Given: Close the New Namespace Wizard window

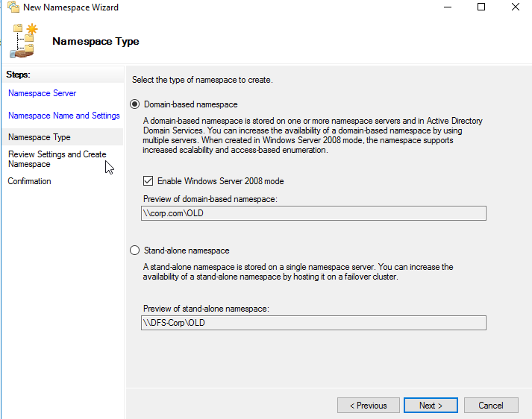Looking at the screenshot, I should click(x=516, y=7).
